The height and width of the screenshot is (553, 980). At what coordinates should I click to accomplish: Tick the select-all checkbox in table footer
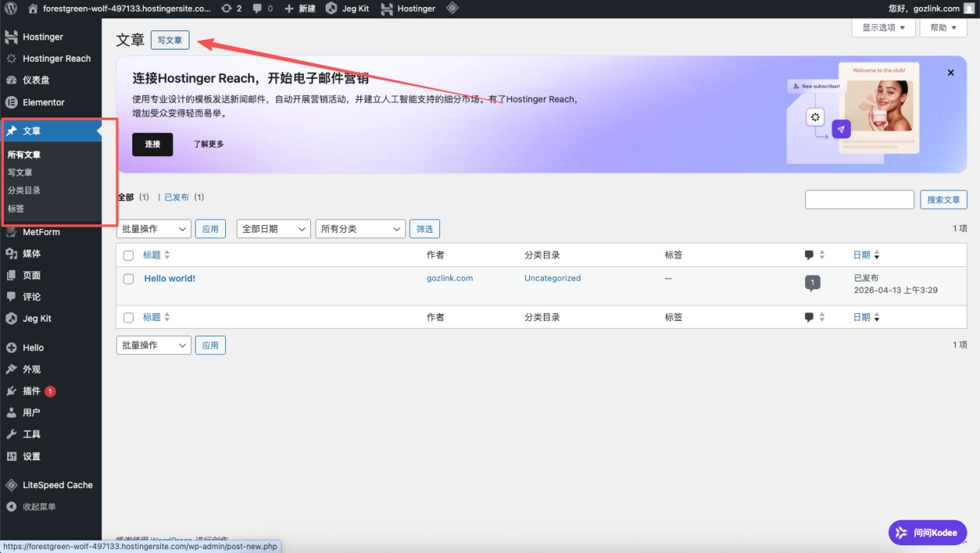coord(128,318)
